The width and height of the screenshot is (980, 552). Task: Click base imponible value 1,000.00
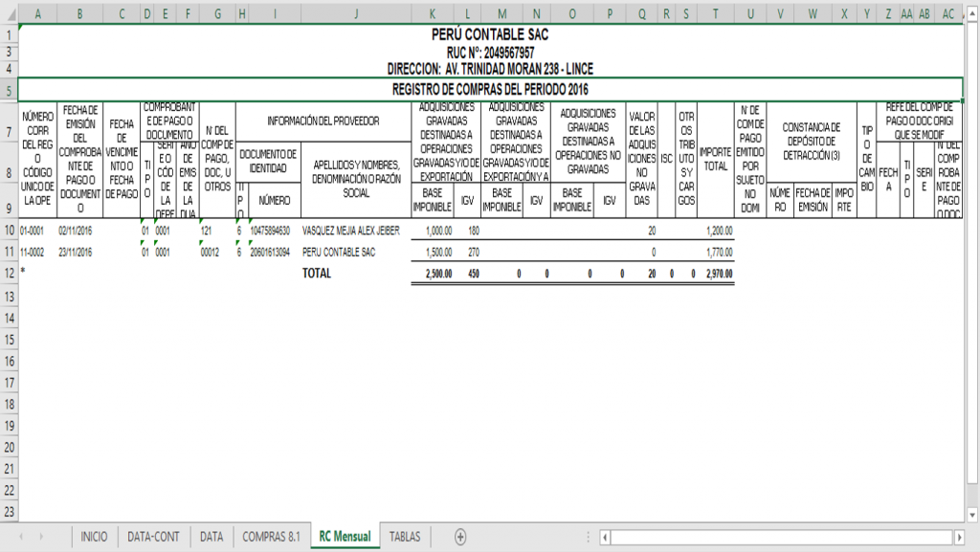click(x=432, y=232)
